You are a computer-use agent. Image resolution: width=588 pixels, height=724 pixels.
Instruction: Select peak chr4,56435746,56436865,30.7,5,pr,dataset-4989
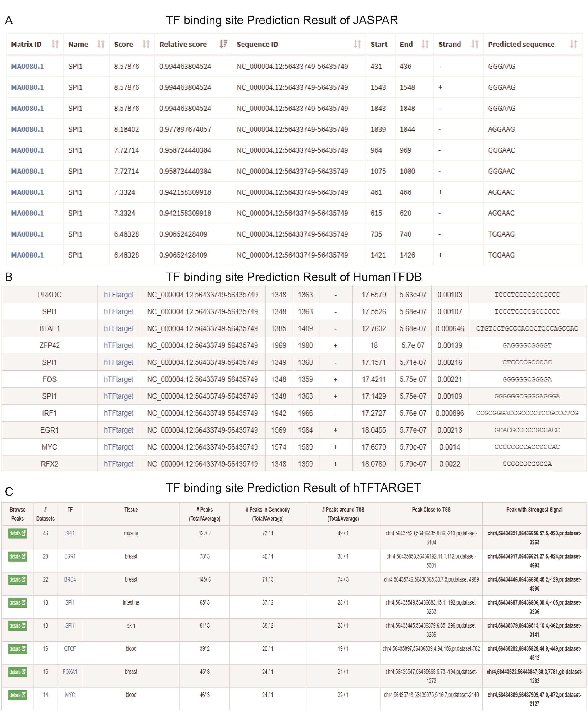[431, 579]
